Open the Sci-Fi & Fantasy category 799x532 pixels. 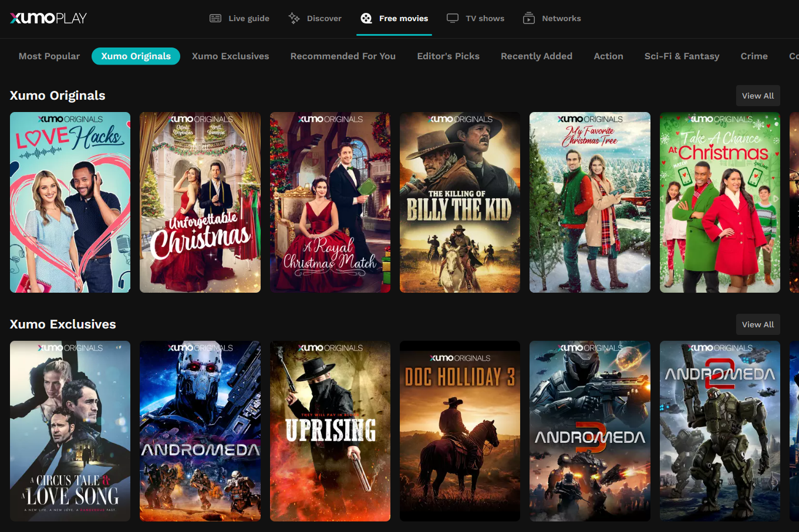(682, 56)
